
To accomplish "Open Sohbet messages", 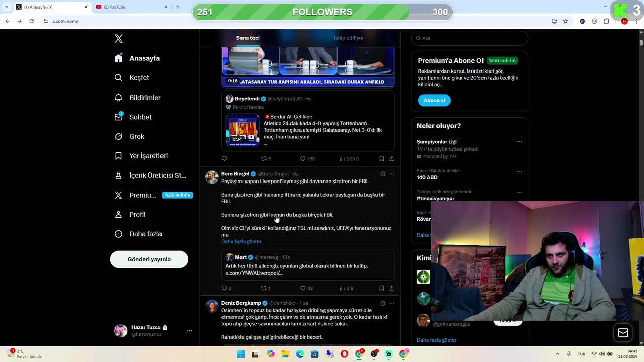I will coord(133,117).
